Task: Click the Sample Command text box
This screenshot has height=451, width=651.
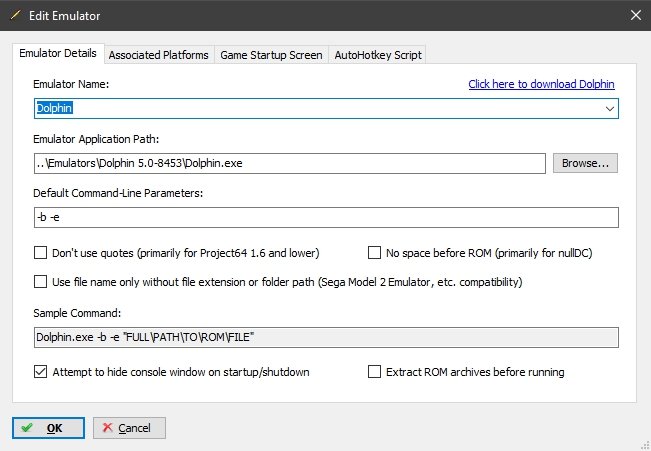Action: (326, 337)
